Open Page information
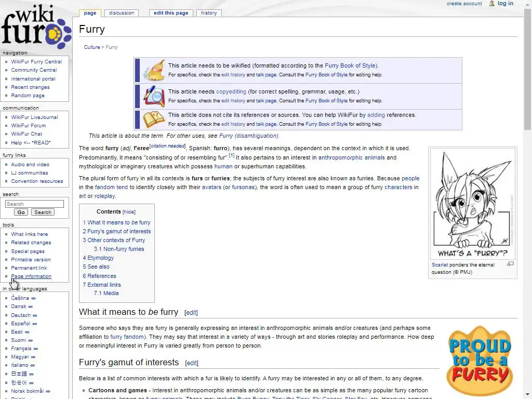The width and height of the screenshot is (532, 399). (x=31, y=276)
